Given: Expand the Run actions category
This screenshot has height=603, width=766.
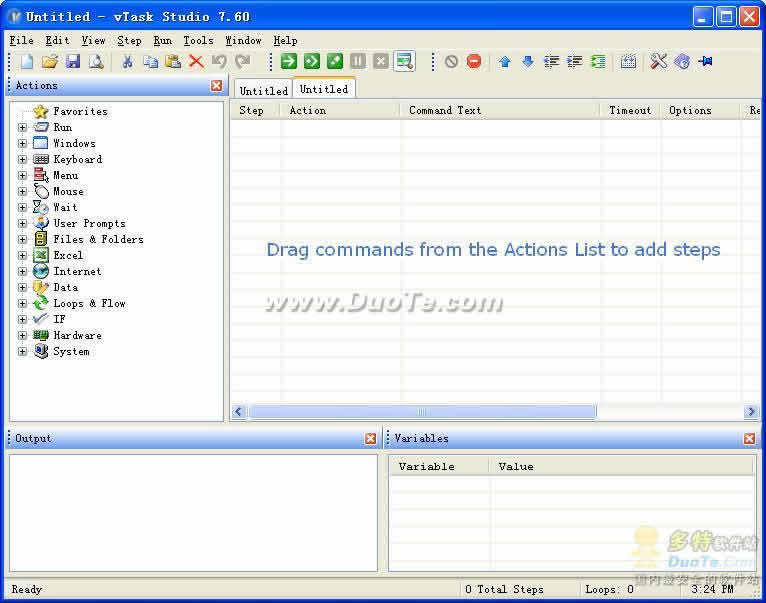Looking at the screenshot, I should (22, 128).
